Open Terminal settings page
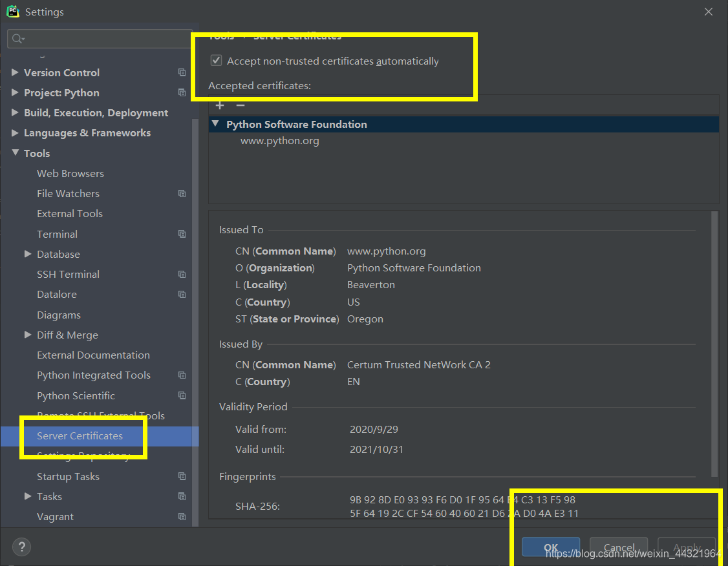Viewport: 728px width, 566px height. (57, 234)
